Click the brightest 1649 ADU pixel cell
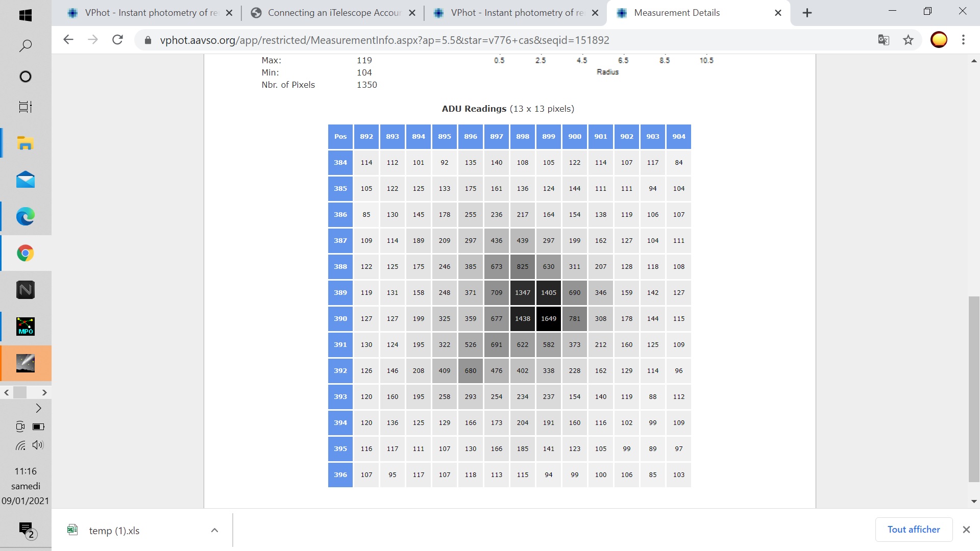The height and width of the screenshot is (551, 980). (x=548, y=318)
